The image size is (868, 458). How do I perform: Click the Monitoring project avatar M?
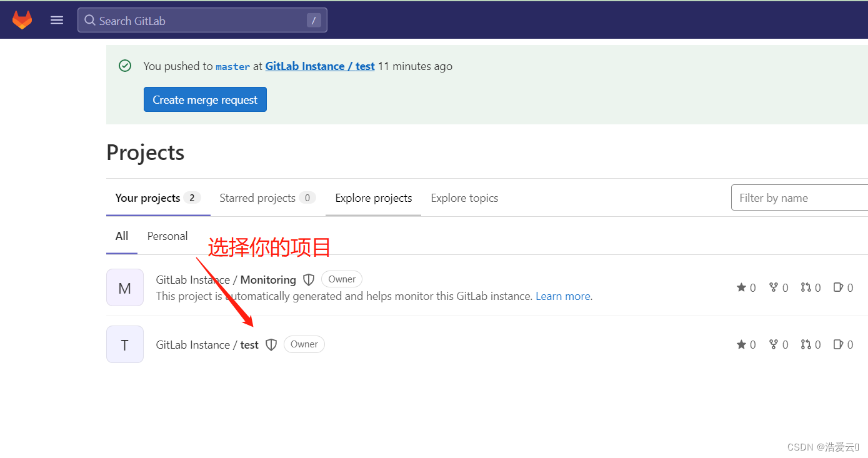[x=125, y=287]
